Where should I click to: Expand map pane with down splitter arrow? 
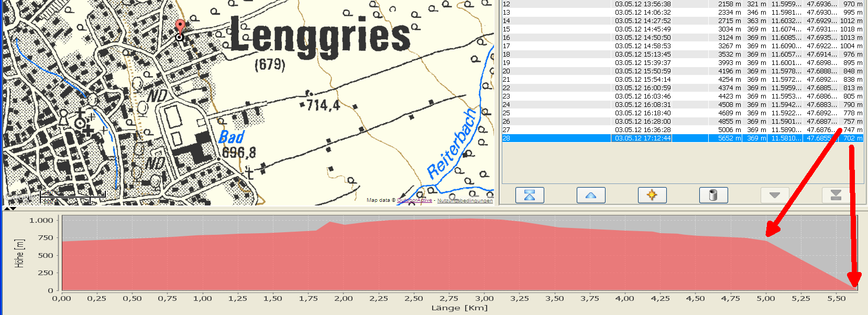point(13,208)
